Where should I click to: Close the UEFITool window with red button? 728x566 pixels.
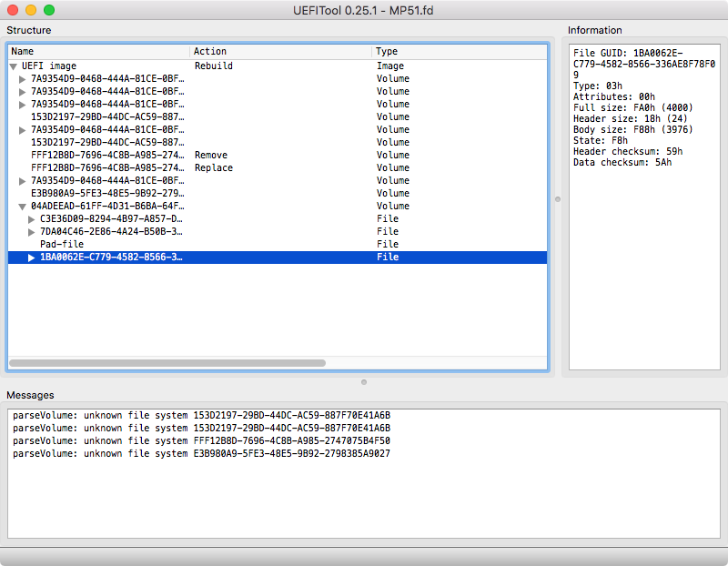click(x=13, y=10)
